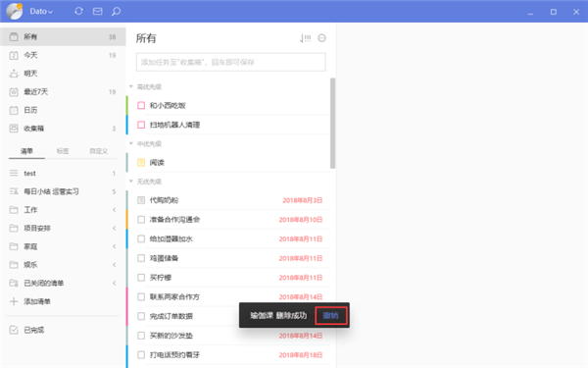Open the 收集箱 inbox

tap(63, 129)
